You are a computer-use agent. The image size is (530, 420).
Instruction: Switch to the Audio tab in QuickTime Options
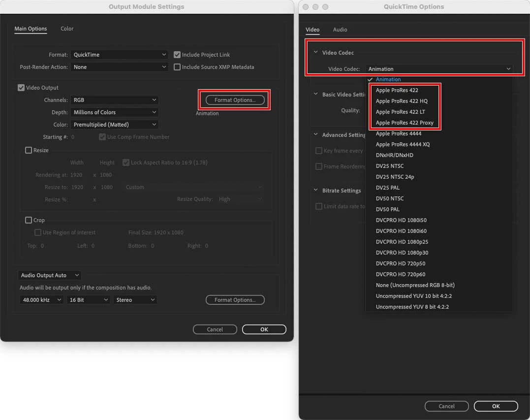point(340,30)
